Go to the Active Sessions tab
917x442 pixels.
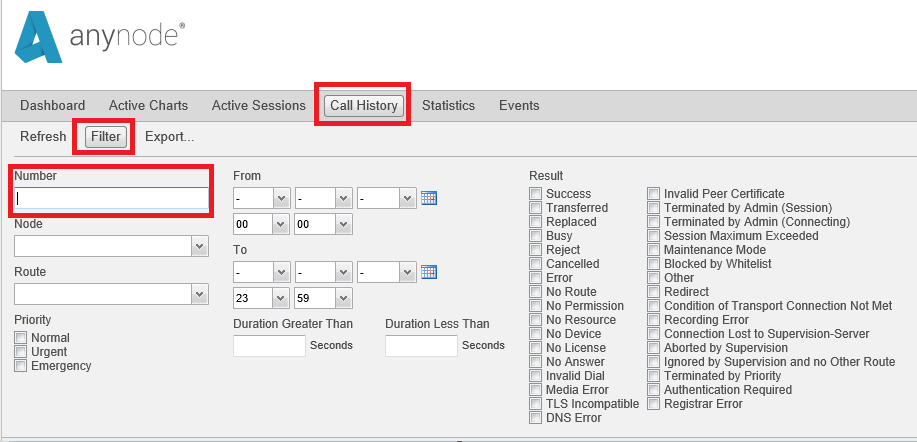point(258,106)
